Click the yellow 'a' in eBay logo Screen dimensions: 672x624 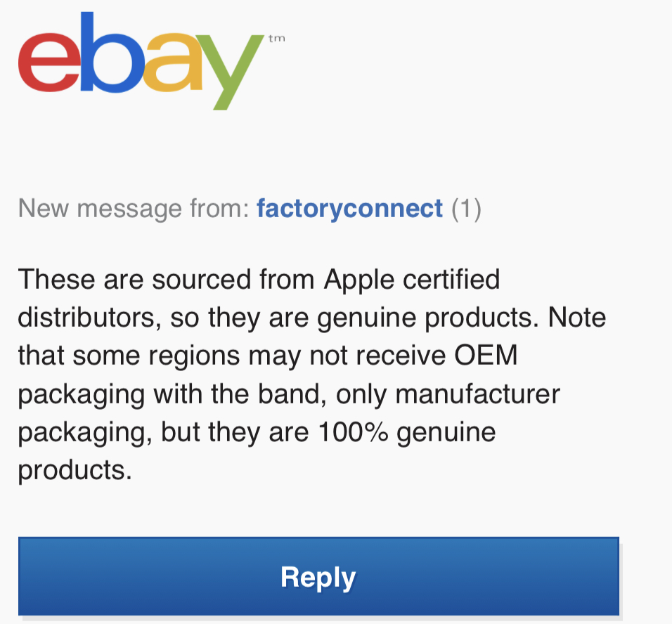tap(172, 63)
